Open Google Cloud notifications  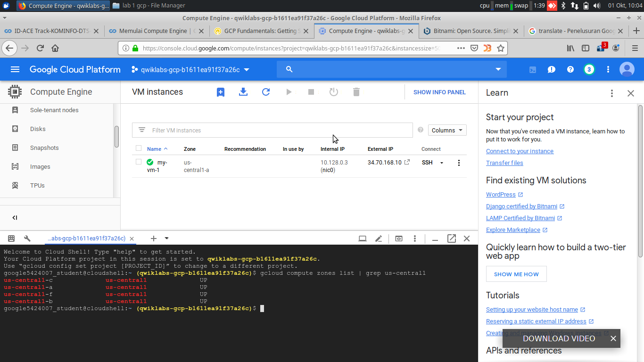point(551,69)
